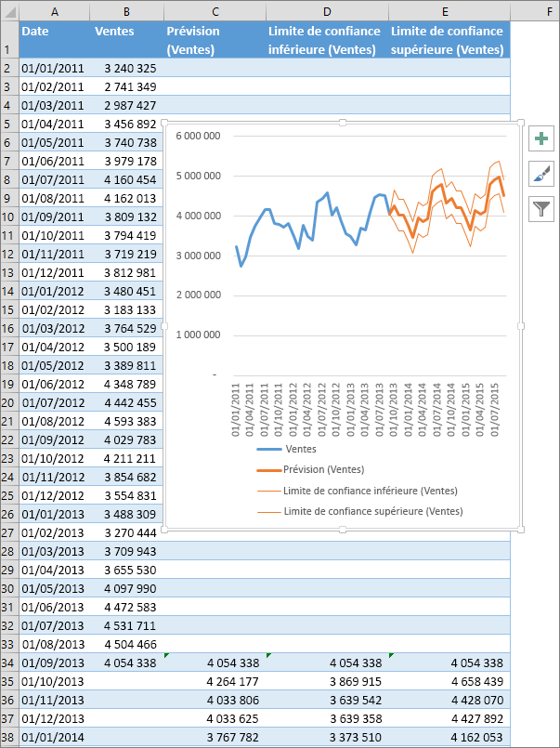
Task: Click the Date header cell
Action: tap(55, 40)
